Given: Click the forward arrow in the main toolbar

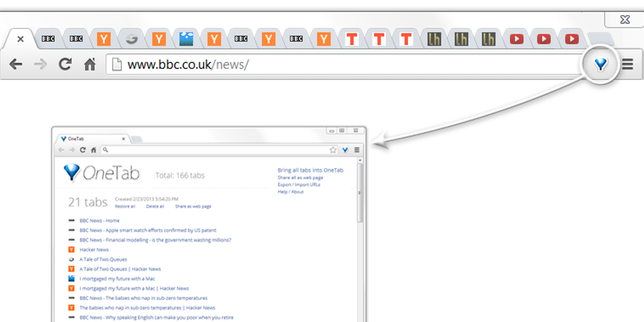Looking at the screenshot, I should pos(40,64).
